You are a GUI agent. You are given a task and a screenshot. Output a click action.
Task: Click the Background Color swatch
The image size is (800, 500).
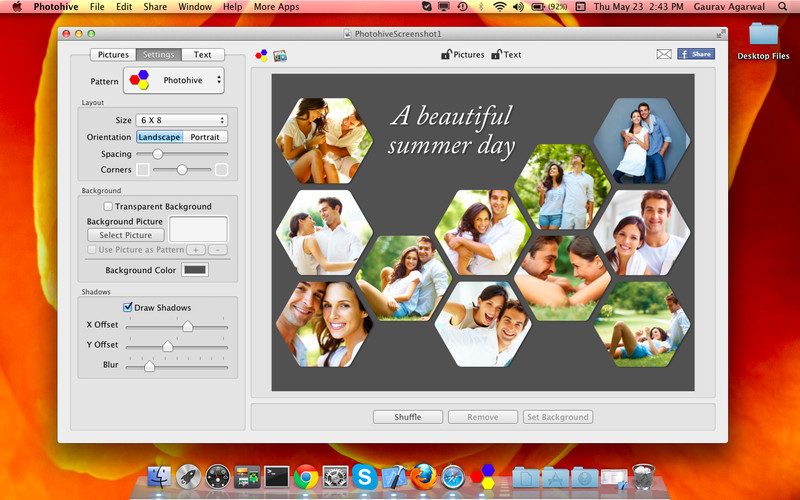[x=195, y=270]
